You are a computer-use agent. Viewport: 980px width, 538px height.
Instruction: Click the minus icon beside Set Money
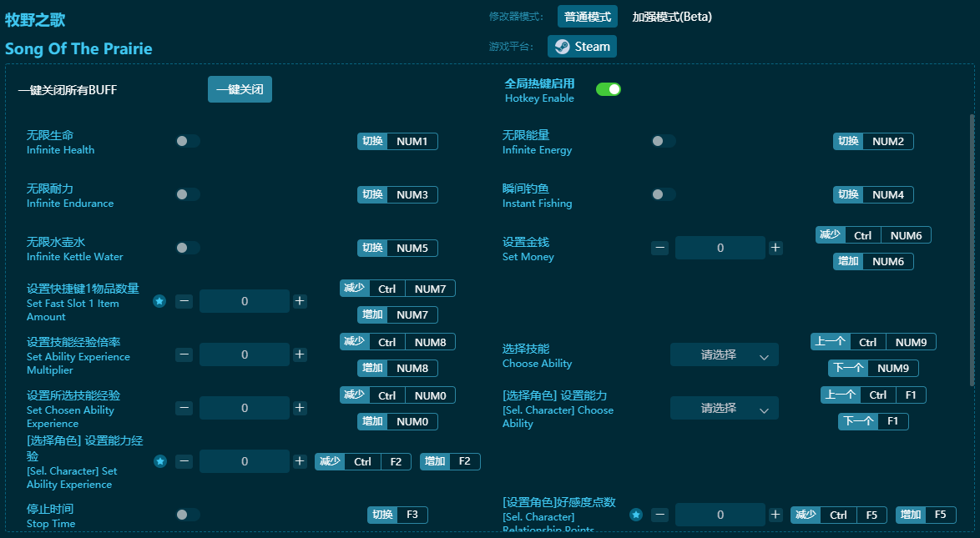click(x=659, y=248)
